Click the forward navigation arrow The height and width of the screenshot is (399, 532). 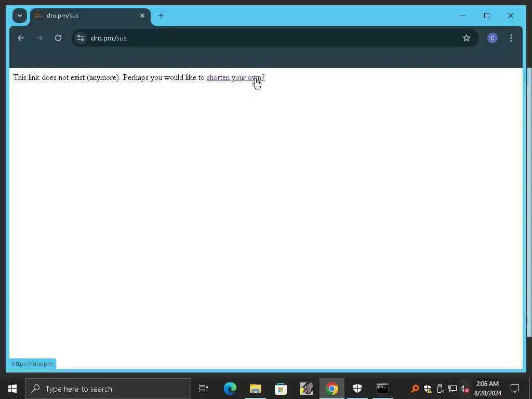click(39, 38)
